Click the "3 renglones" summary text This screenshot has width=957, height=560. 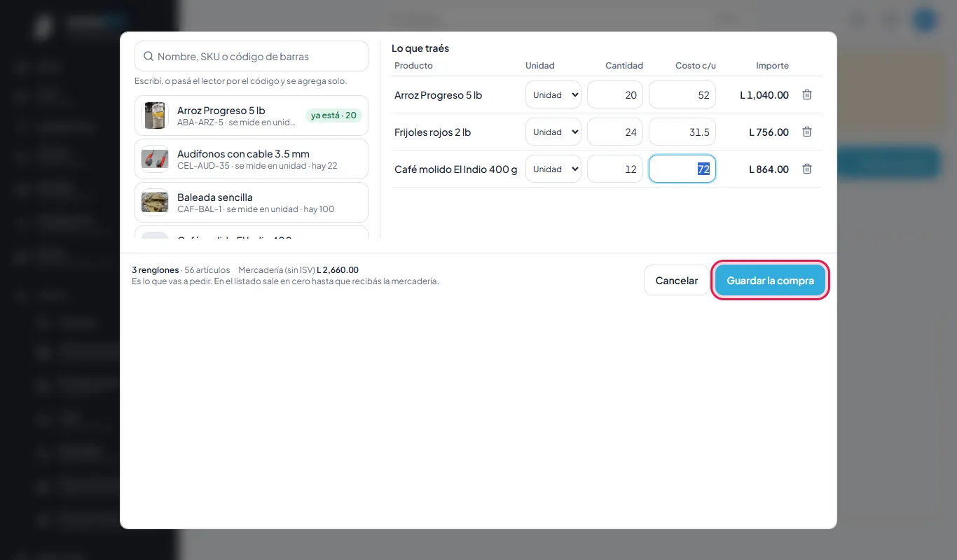pyautogui.click(x=156, y=269)
